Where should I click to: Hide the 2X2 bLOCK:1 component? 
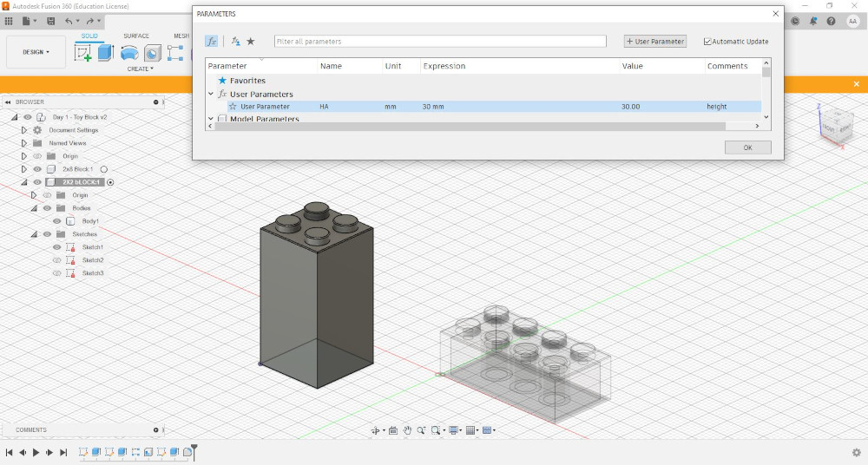[x=37, y=182]
